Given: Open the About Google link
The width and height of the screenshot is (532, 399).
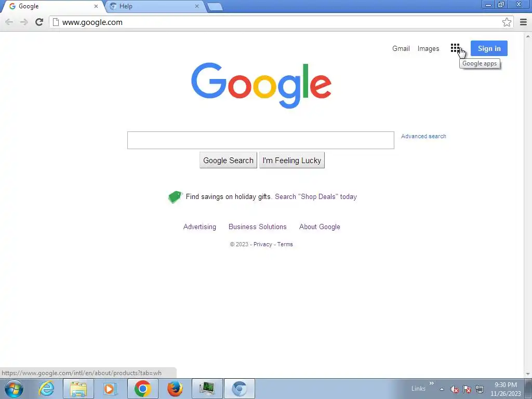Looking at the screenshot, I should pyautogui.click(x=320, y=227).
